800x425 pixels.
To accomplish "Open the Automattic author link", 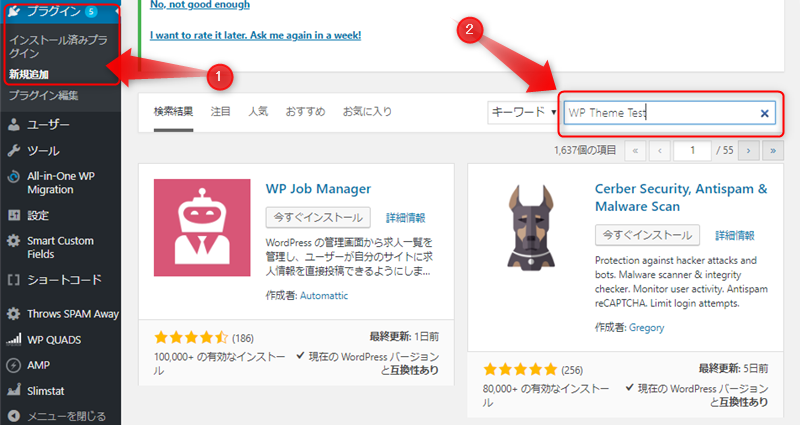I will pyautogui.click(x=324, y=295).
